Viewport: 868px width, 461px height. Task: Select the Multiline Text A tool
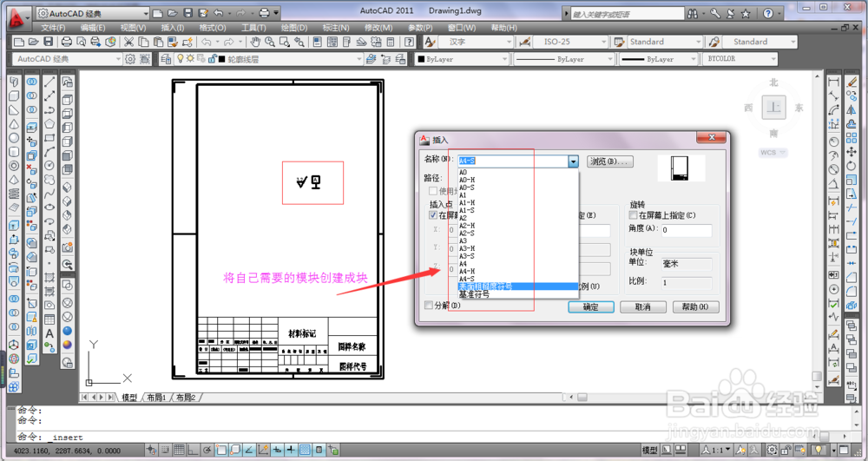(49, 333)
